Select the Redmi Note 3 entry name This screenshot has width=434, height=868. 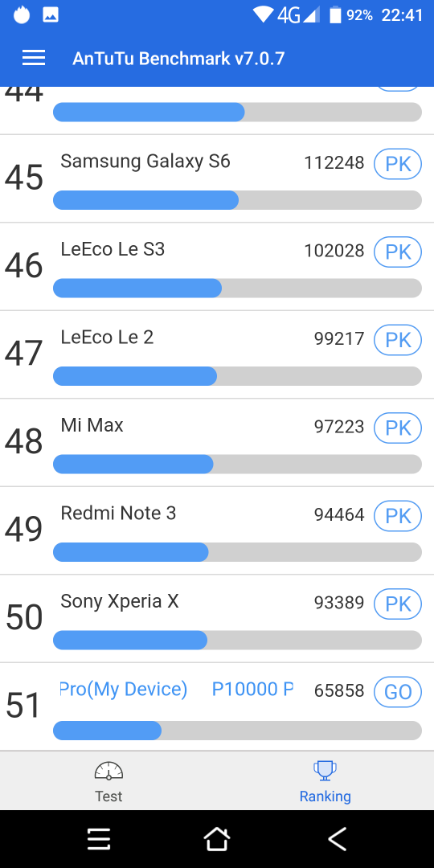click(118, 513)
